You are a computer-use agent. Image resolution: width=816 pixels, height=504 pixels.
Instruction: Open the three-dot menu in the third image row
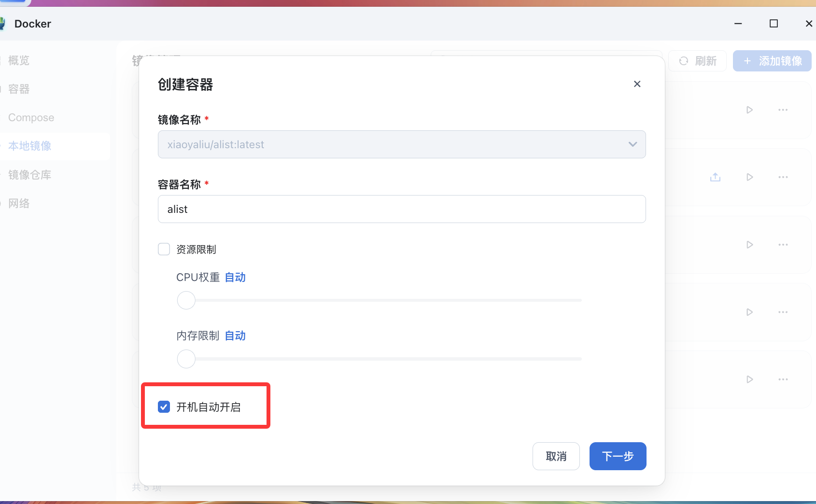tap(783, 245)
